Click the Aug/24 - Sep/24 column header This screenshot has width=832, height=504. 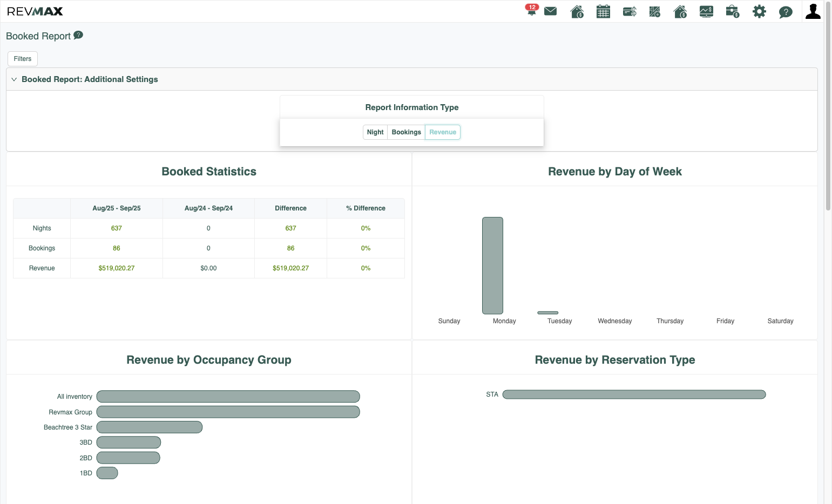coord(208,208)
